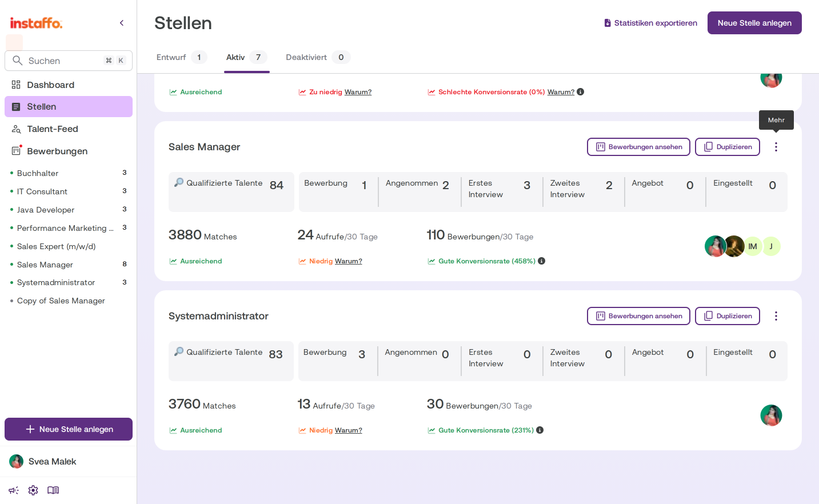The height and width of the screenshot is (504, 819).
Task: Open more options for Systemadministrator
Action: pos(776,316)
